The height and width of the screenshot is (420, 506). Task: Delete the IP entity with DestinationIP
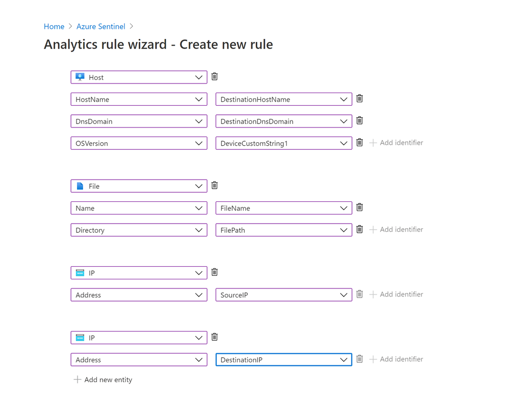coord(214,337)
